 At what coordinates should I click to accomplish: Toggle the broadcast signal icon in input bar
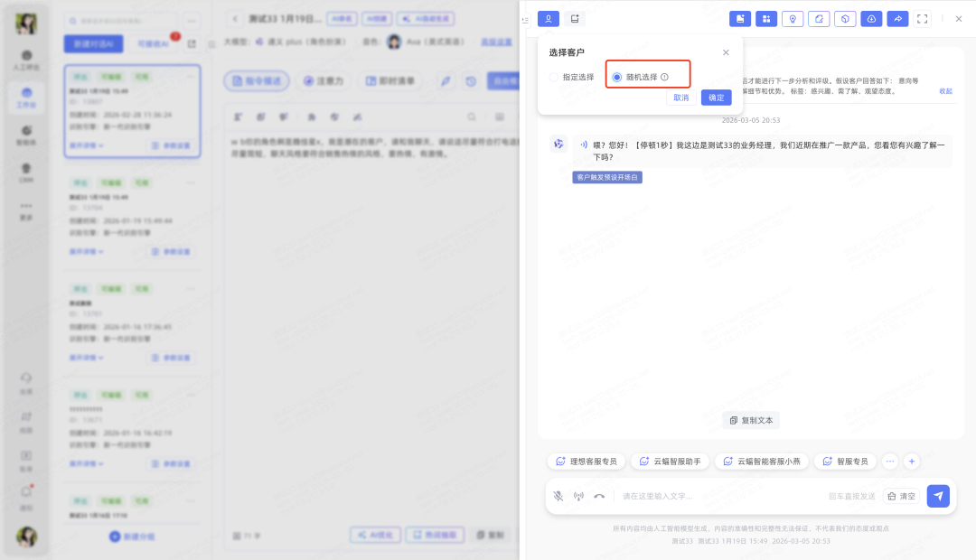pos(578,496)
